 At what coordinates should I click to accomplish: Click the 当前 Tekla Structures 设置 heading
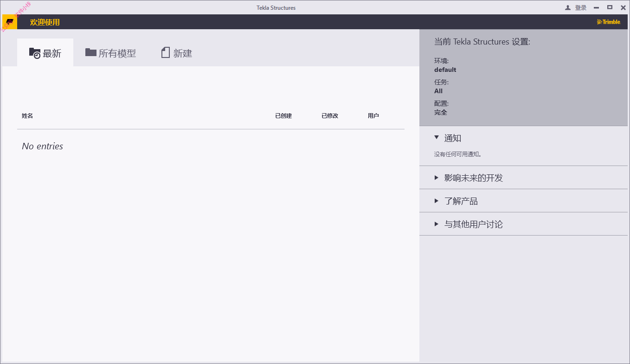point(482,42)
